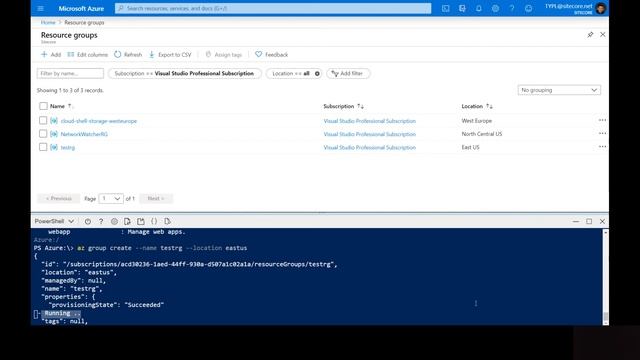Select the cloud-shell-storage-westeurope checkbox

click(x=43, y=120)
